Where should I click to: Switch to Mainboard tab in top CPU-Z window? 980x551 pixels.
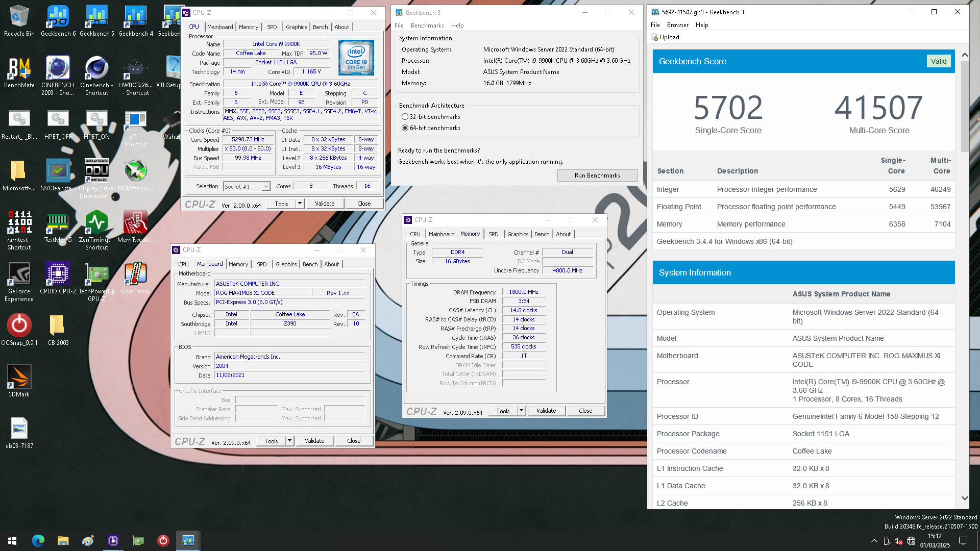pos(220,27)
